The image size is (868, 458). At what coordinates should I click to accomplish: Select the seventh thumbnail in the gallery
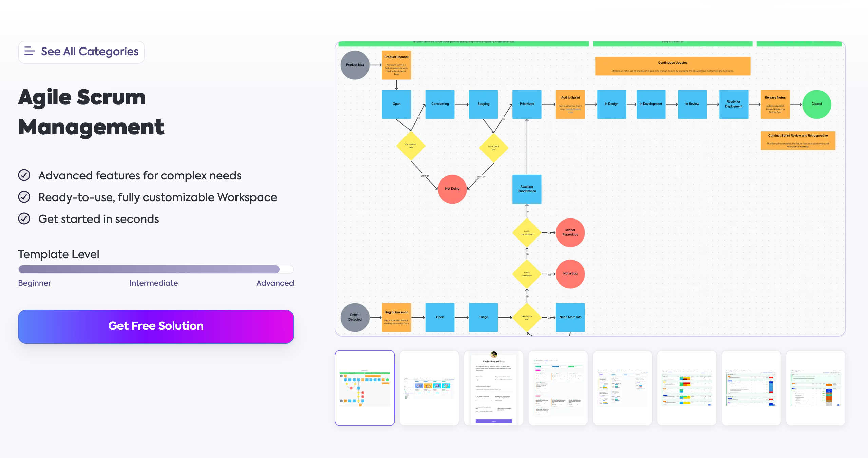[751, 388]
